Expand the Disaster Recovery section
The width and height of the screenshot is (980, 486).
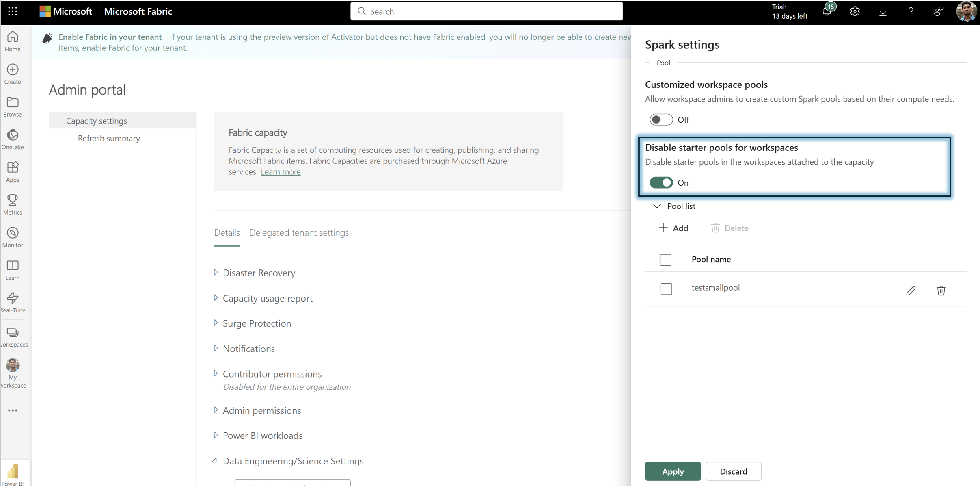pyautogui.click(x=216, y=272)
